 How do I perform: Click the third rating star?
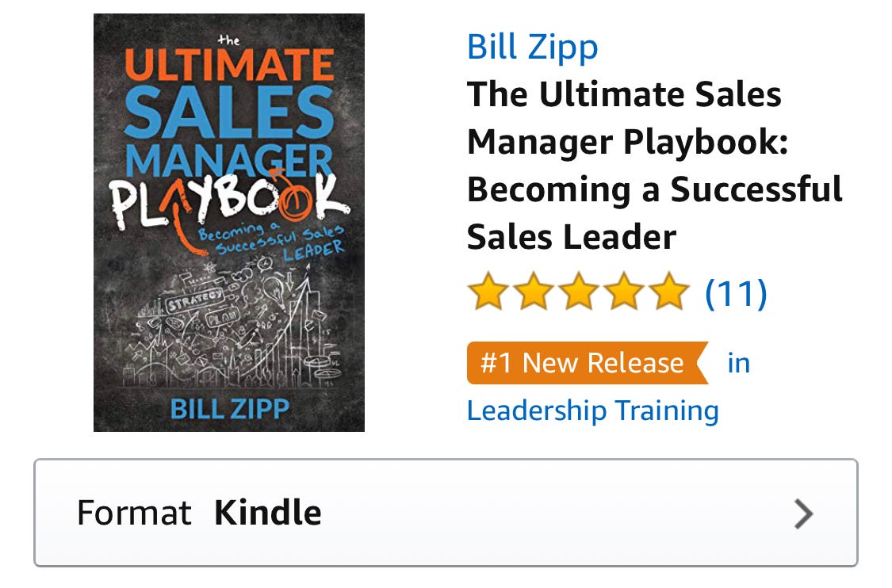(x=579, y=291)
